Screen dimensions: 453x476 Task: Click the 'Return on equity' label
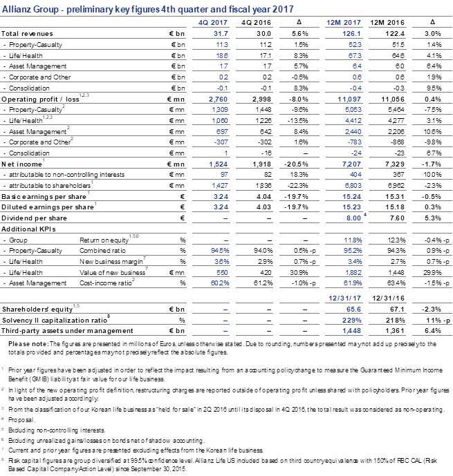tap(104, 240)
